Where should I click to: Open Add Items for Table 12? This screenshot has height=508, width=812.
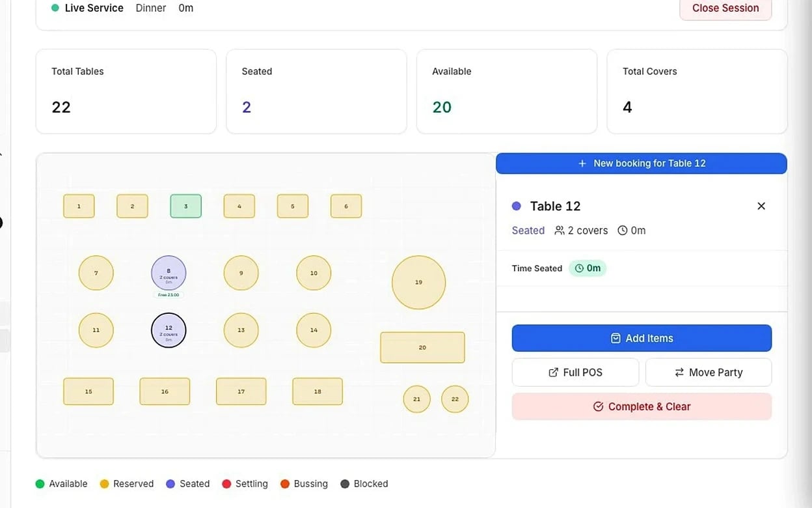pyautogui.click(x=642, y=339)
